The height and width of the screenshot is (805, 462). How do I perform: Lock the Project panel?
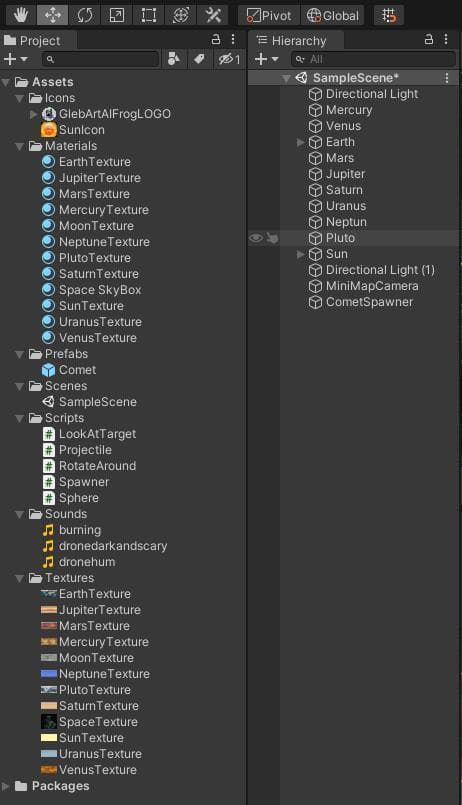click(216, 40)
